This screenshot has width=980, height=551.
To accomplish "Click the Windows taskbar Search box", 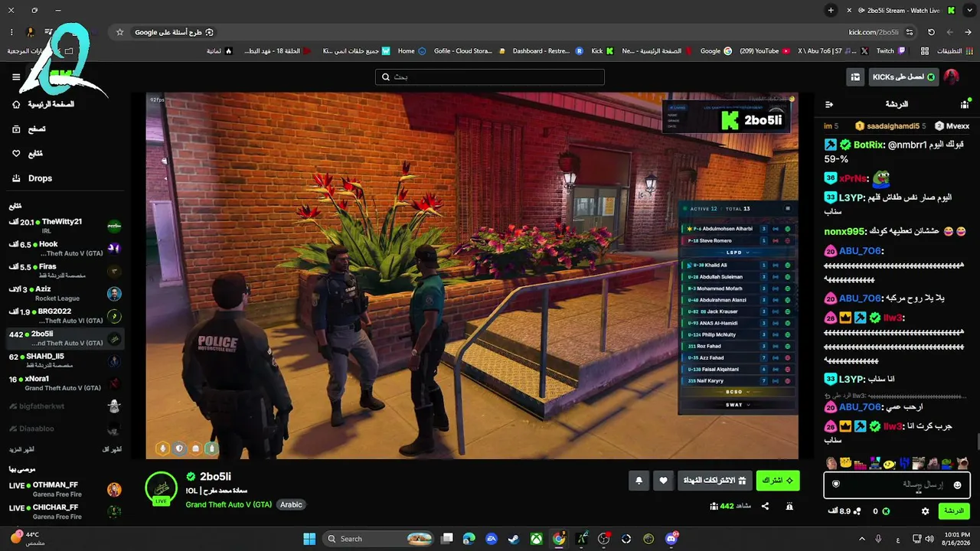I will [x=380, y=539].
